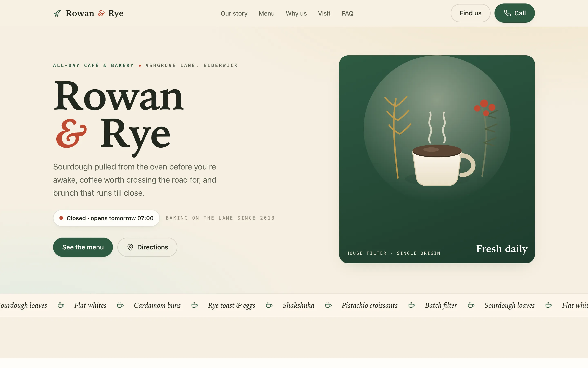Open the Our story nav link
Image resolution: width=588 pixels, height=368 pixels.
tap(234, 13)
